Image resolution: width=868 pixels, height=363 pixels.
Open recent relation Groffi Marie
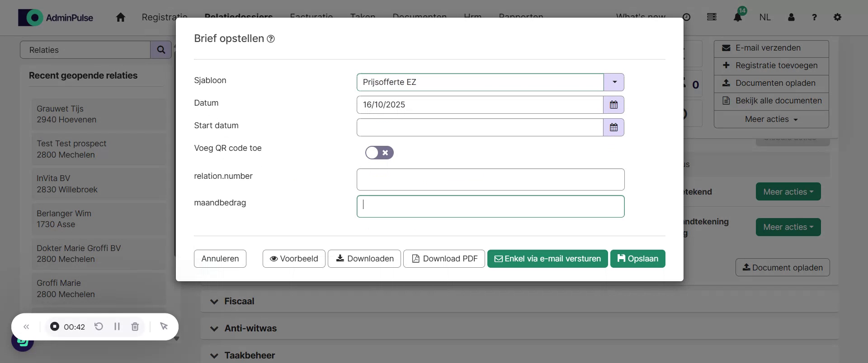pos(99,289)
